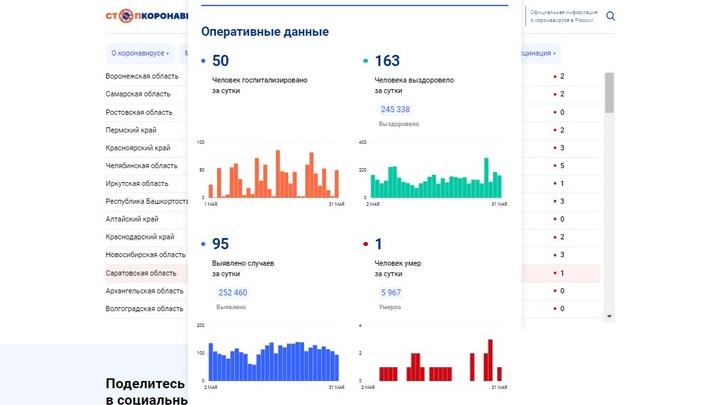Click the 5 967 deaths total badge

pyautogui.click(x=390, y=293)
